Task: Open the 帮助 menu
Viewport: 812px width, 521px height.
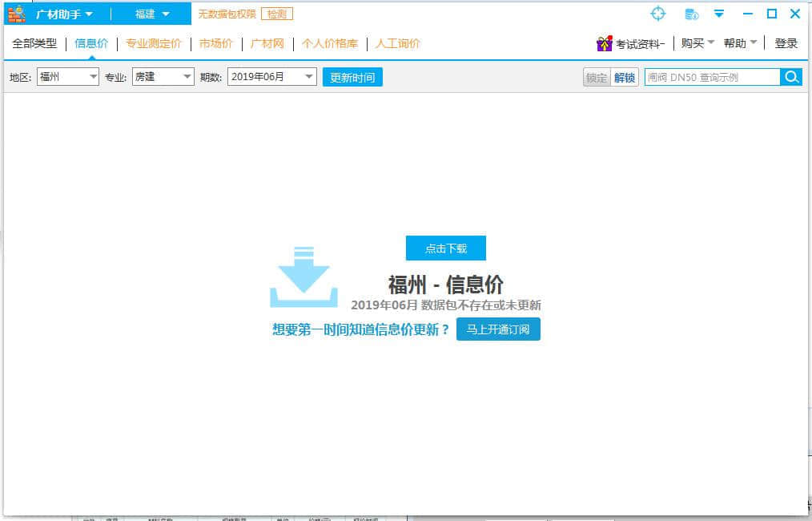Action: tap(740, 43)
